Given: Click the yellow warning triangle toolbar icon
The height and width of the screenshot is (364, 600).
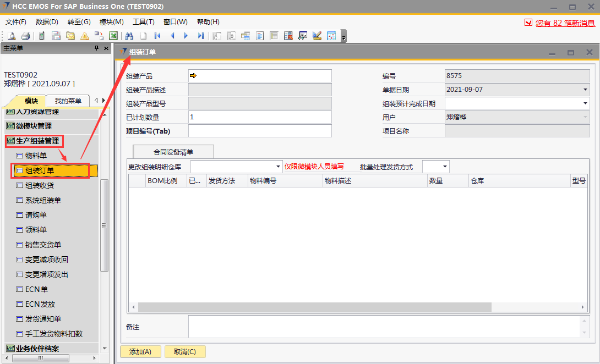Looking at the screenshot, I should (x=85, y=36).
